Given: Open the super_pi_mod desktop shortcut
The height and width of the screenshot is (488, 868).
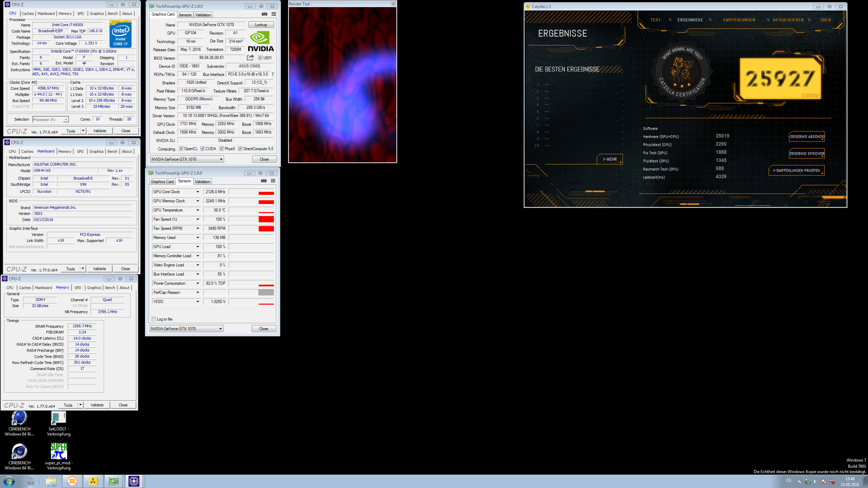Looking at the screenshot, I should 59,456.
